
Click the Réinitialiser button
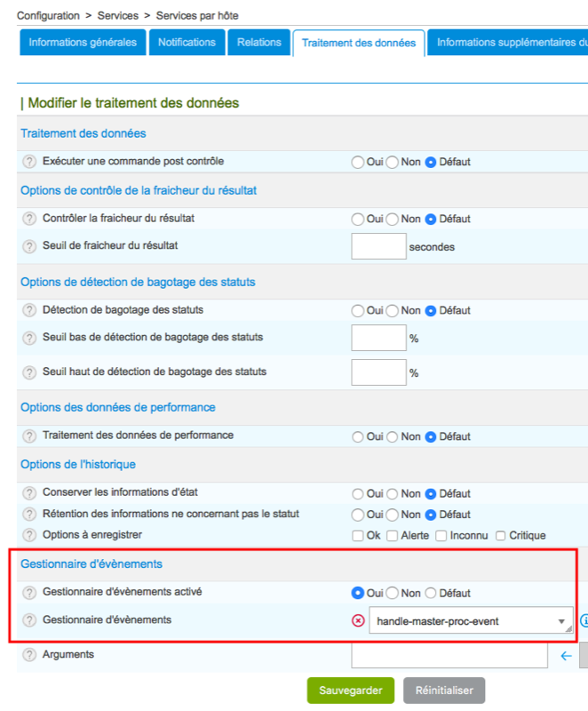coord(444,691)
